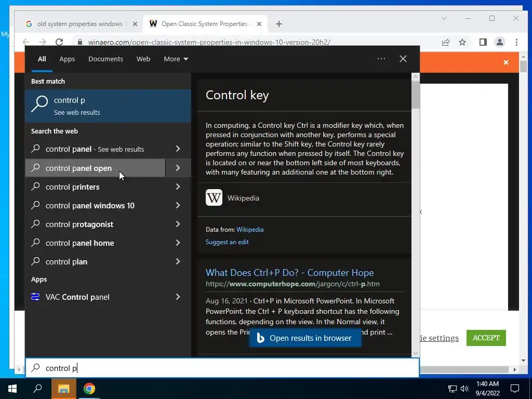Select the All search filter tab
The image size is (532, 399).
42,59
